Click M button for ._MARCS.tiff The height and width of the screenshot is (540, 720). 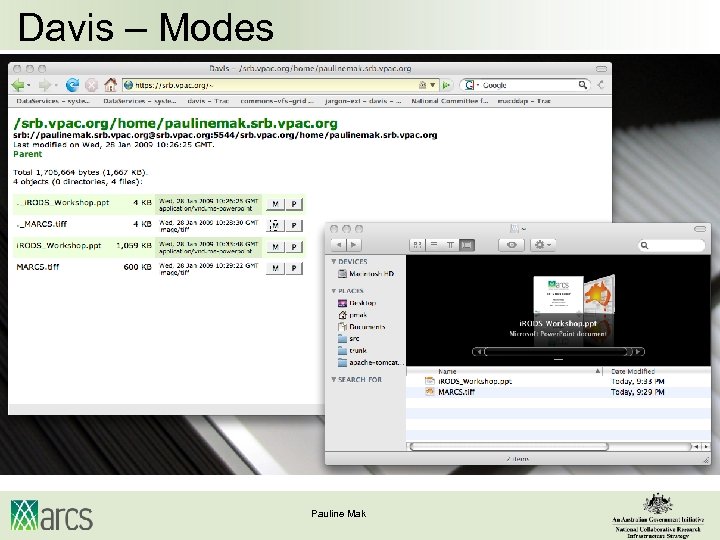click(x=275, y=225)
